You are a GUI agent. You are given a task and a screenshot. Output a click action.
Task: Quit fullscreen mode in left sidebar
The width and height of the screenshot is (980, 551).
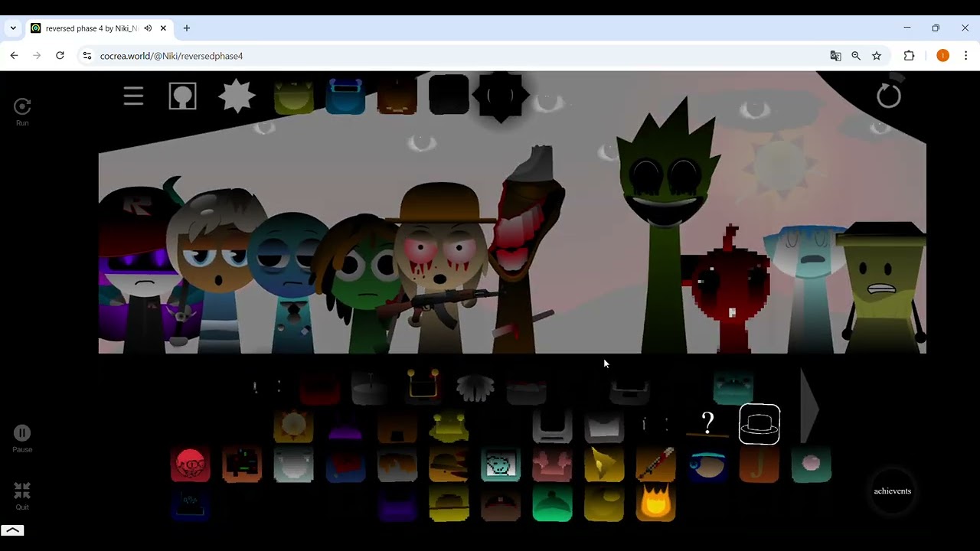[x=22, y=496]
